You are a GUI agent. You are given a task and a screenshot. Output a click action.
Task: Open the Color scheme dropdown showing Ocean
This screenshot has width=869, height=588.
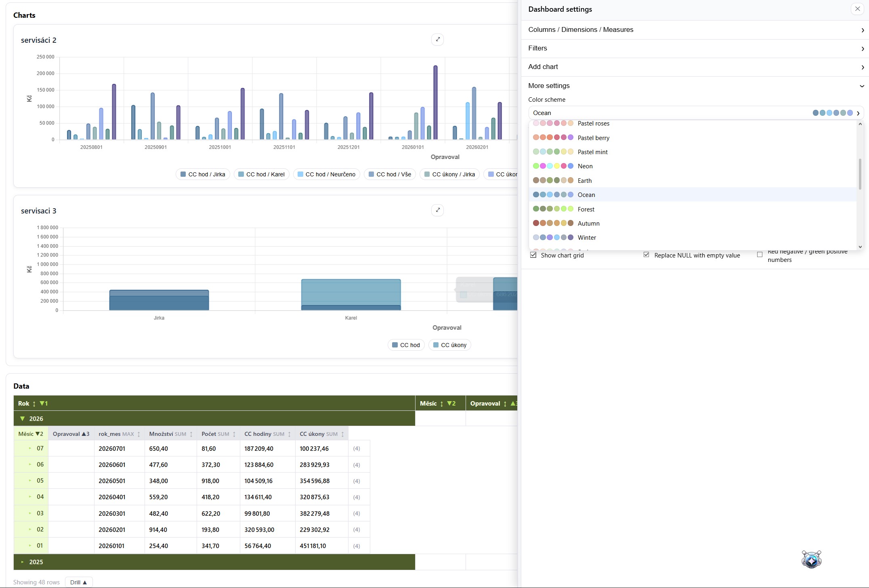click(696, 113)
